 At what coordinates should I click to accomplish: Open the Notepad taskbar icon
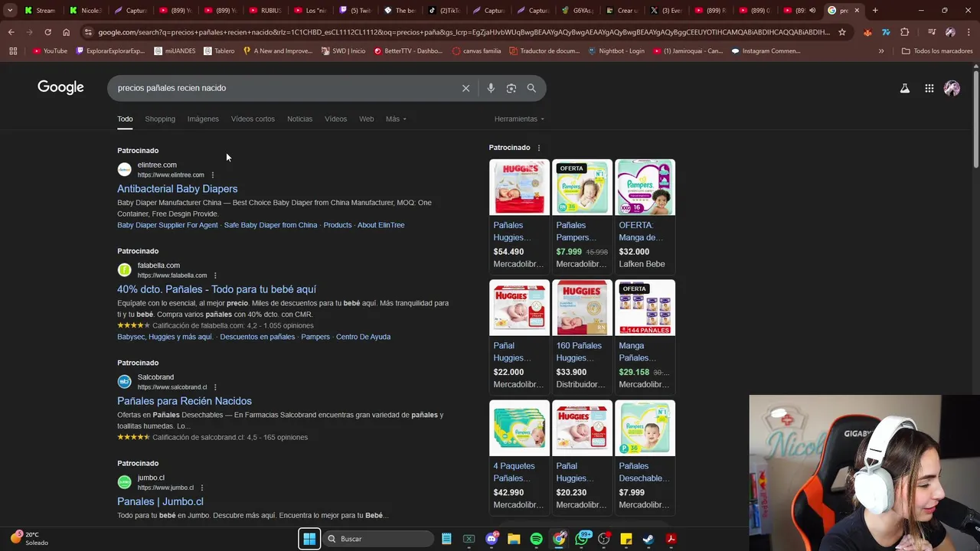[446, 539]
